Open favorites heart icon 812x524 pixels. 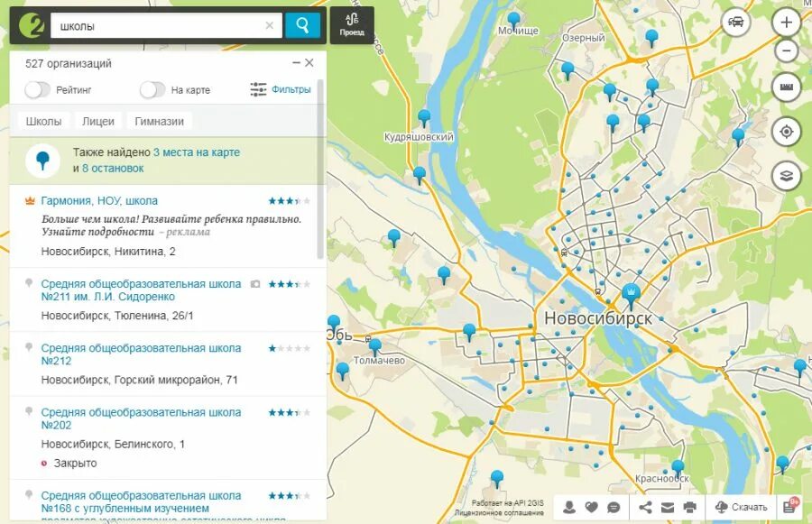(591, 507)
